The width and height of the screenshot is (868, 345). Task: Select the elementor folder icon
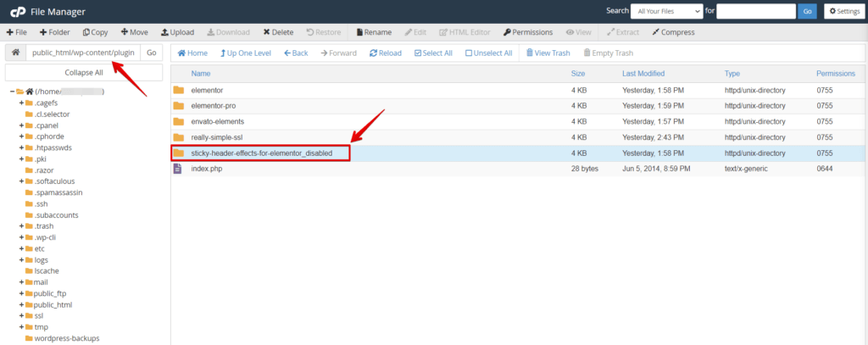point(178,90)
